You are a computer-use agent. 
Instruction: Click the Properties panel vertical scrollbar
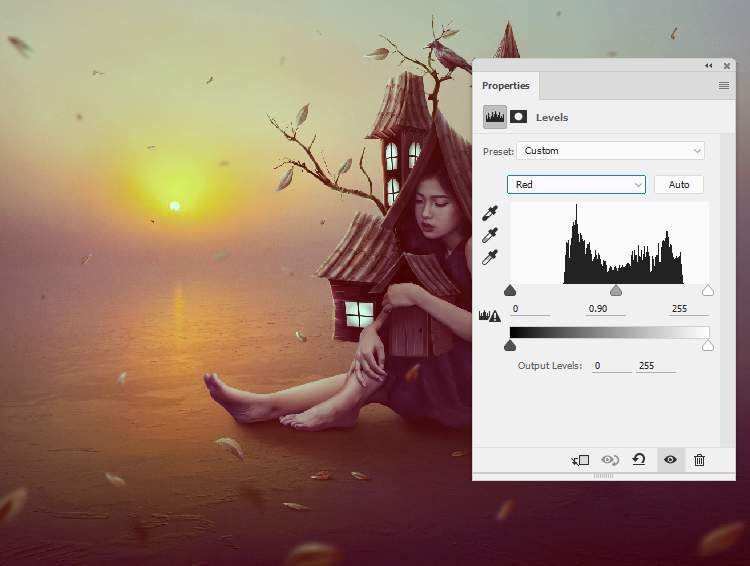(x=728, y=289)
